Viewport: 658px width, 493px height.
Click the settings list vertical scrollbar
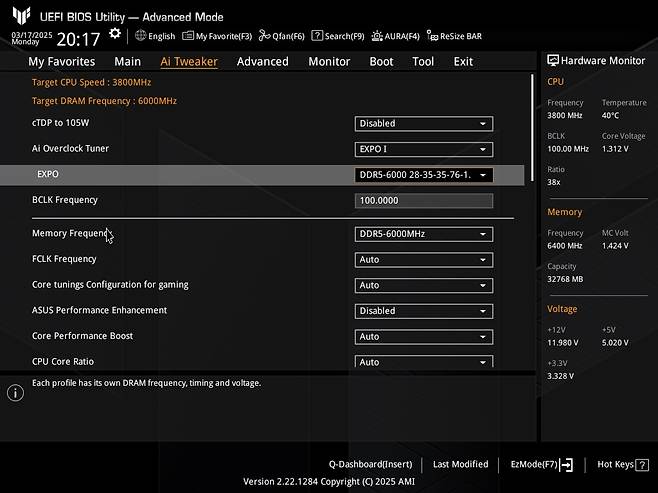(x=532, y=128)
